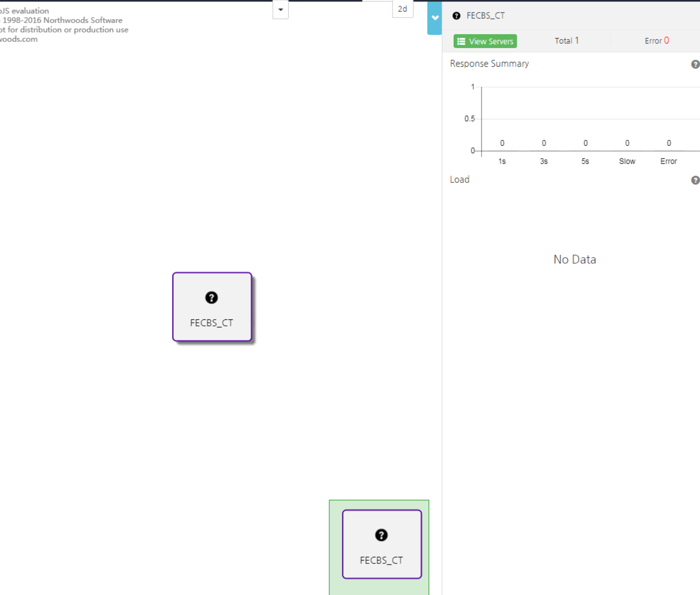700x595 pixels.
Task: Click the Slow column in the response chart
Action: [627, 161]
